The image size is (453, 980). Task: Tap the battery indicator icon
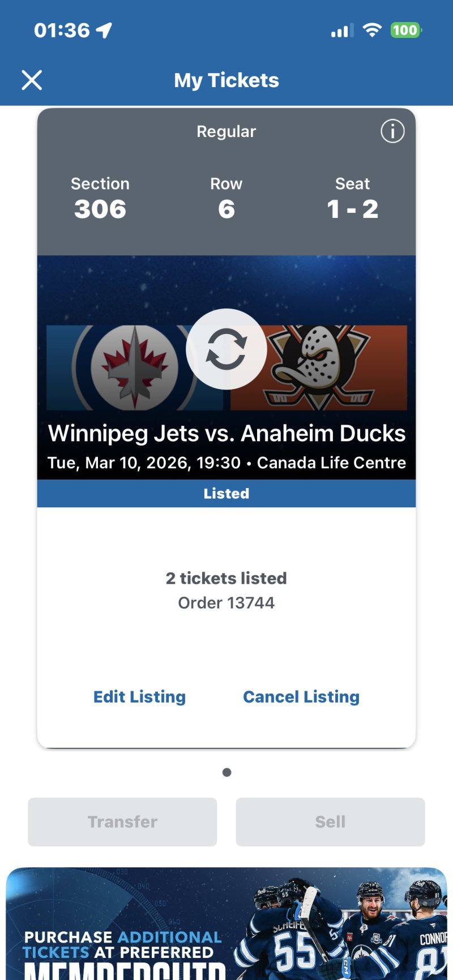[x=406, y=31]
